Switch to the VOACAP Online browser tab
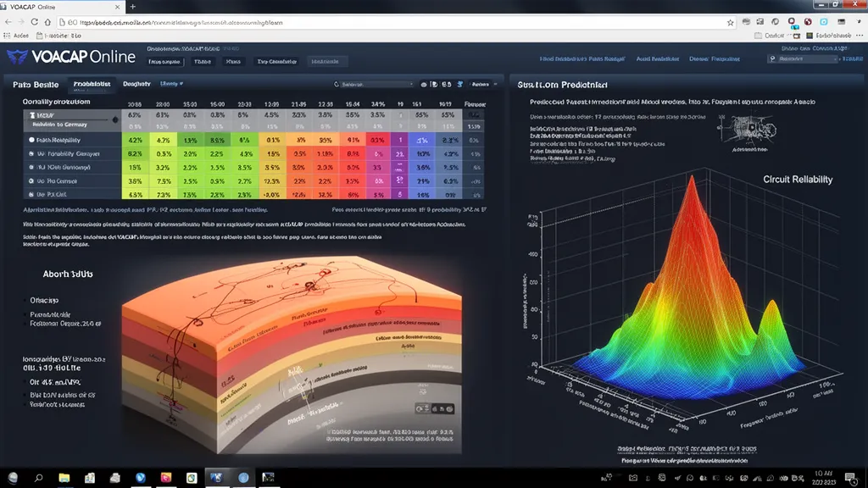 click(x=61, y=7)
